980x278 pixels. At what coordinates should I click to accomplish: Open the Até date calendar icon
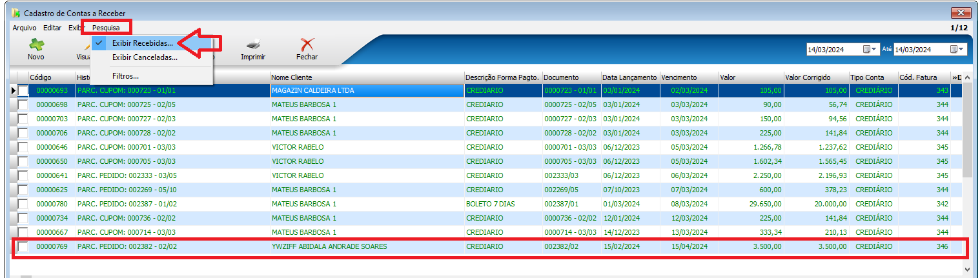pos(954,49)
